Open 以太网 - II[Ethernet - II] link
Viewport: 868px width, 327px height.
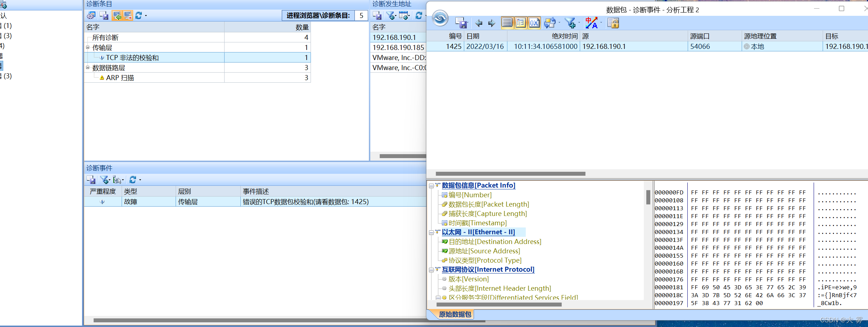pyautogui.click(x=479, y=232)
